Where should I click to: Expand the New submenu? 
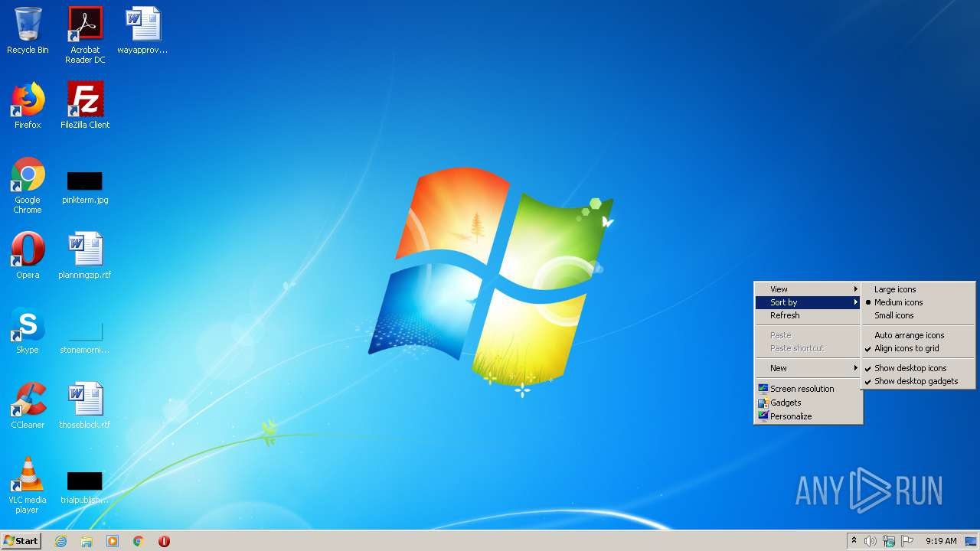tap(808, 368)
